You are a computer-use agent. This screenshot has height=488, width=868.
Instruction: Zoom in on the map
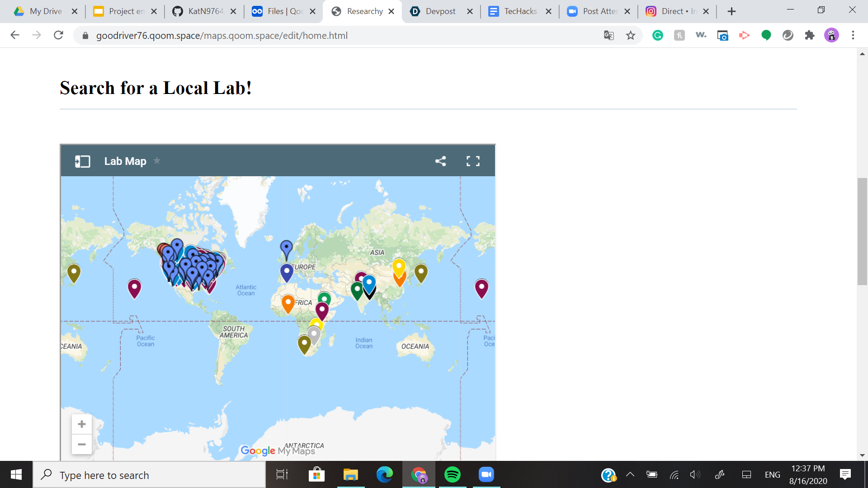click(x=82, y=424)
